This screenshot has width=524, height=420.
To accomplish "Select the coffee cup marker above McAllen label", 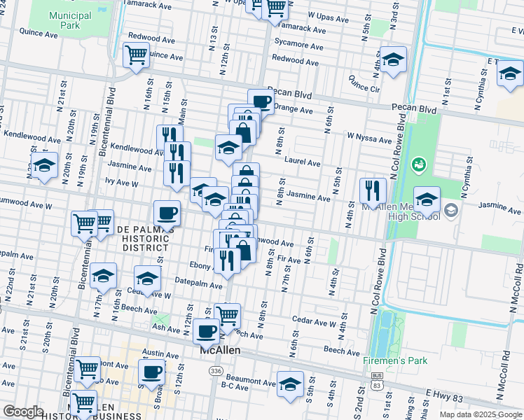I will 206,332.
